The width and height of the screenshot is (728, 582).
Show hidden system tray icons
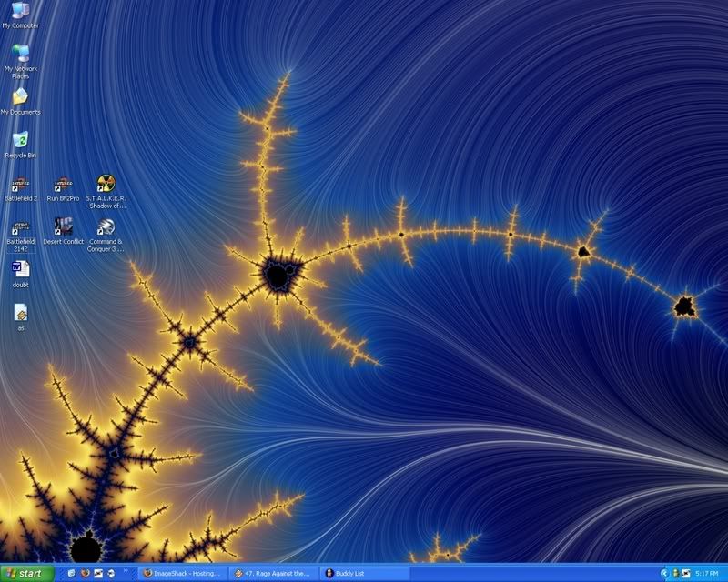pos(664,574)
